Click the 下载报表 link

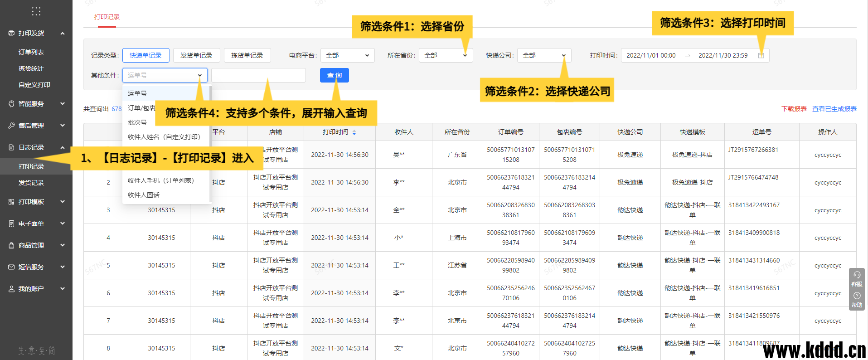794,109
